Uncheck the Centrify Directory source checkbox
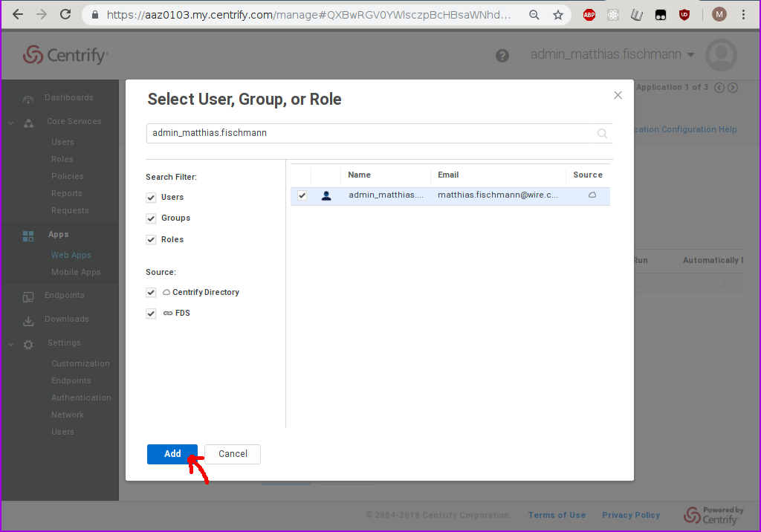The height and width of the screenshot is (532, 761). (152, 293)
